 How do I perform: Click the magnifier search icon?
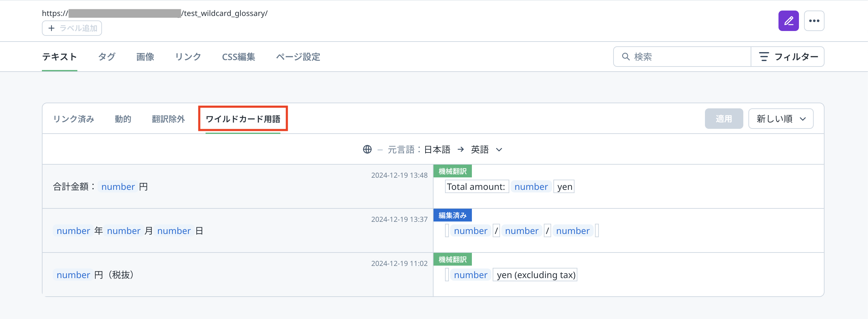(625, 57)
